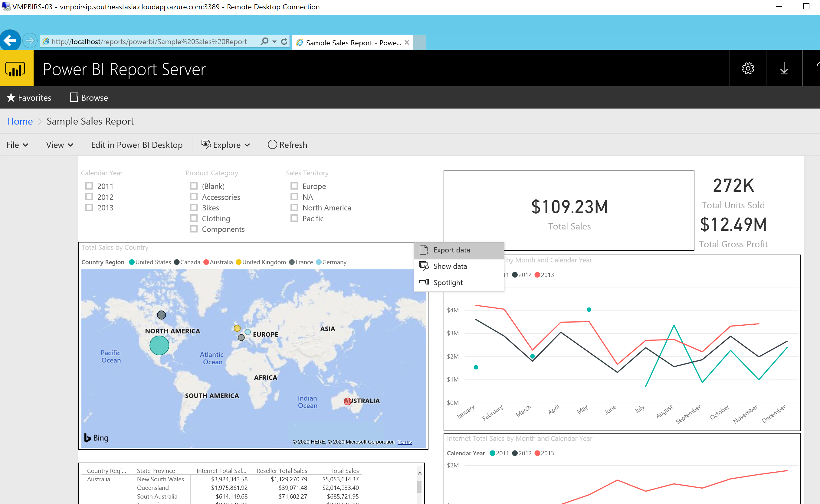Screen dimensions: 820x504
Task: Open the new browser tab button
Action: point(419,42)
